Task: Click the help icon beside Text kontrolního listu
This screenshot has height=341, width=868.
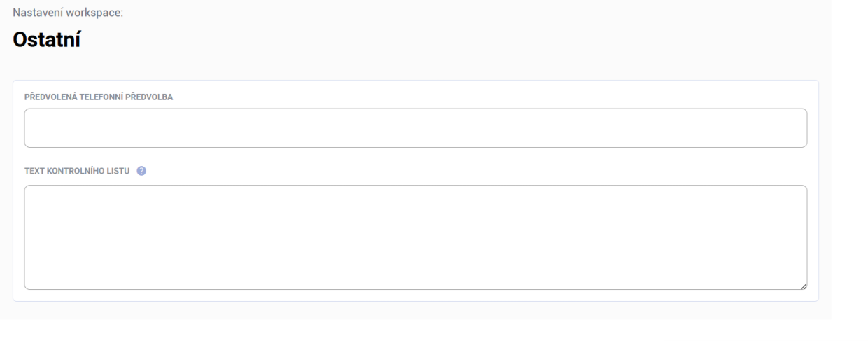Action: point(141,171)
